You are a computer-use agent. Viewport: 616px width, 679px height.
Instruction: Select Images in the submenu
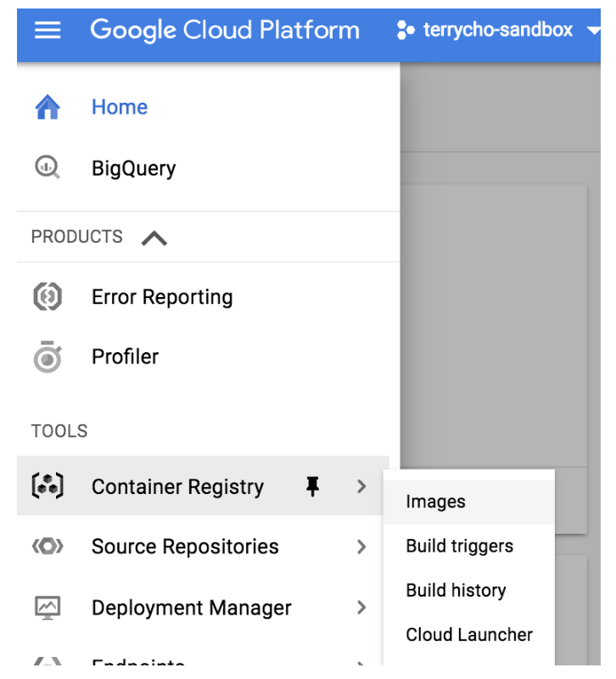469,502
